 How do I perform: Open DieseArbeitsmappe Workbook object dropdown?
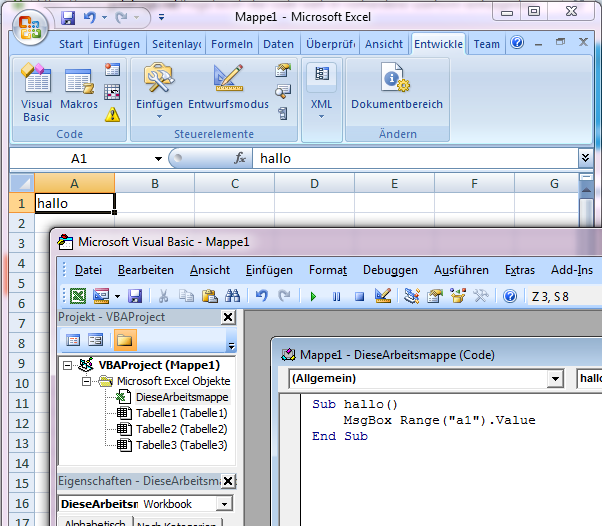pyautogui.click(x=224, y=504)
